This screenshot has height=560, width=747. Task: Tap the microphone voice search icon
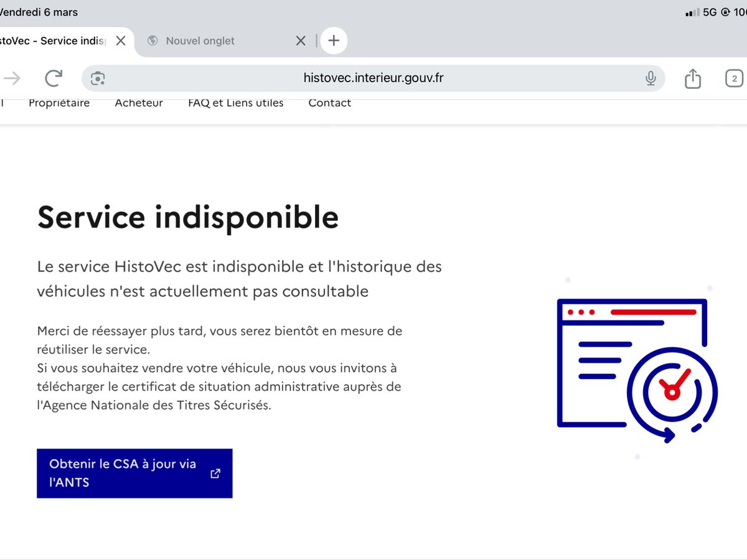click(x=651, y=78)
